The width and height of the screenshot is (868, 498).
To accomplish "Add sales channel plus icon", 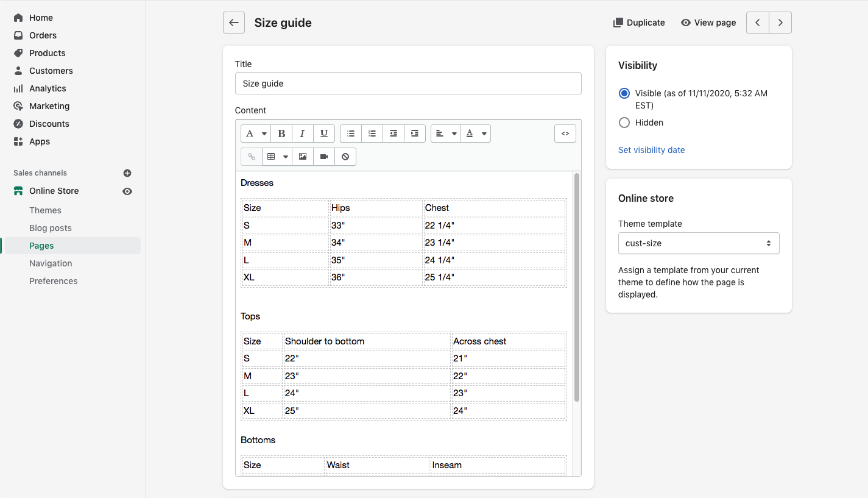I will (x=127, y=173).
